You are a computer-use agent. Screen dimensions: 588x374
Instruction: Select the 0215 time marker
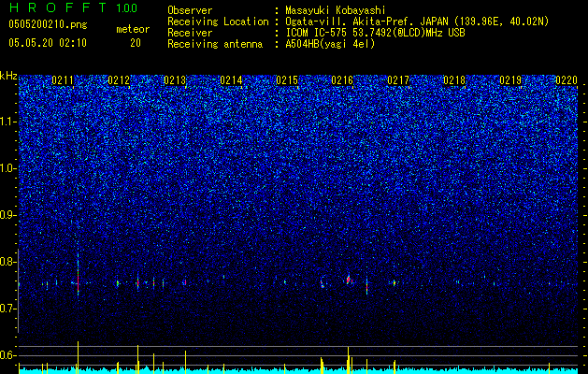coord(287,80)
